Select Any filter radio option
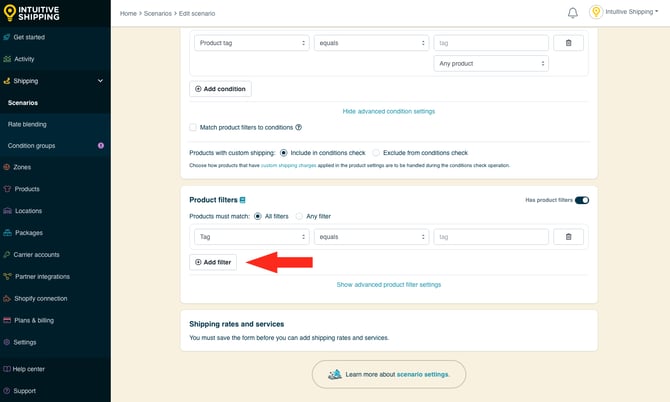Viewport: 670px width, 402px height. (x=299, y=216)
